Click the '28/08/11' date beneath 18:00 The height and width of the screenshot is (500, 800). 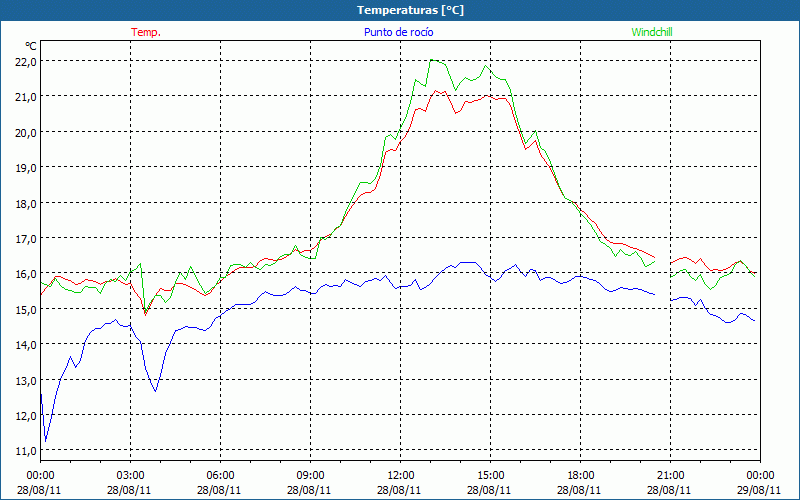[580, 490]
